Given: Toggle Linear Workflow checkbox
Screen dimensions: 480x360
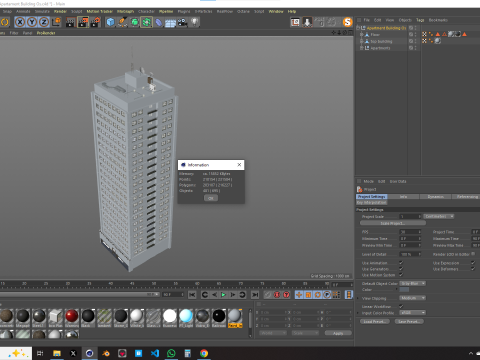Looking at the screenshot, I should (x=401, y=306).
